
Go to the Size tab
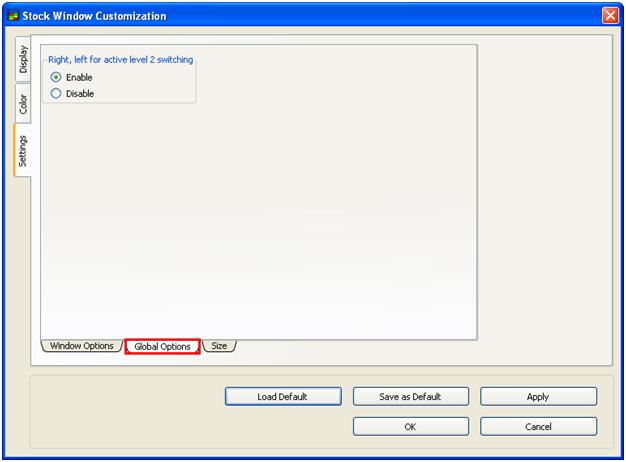219,346
